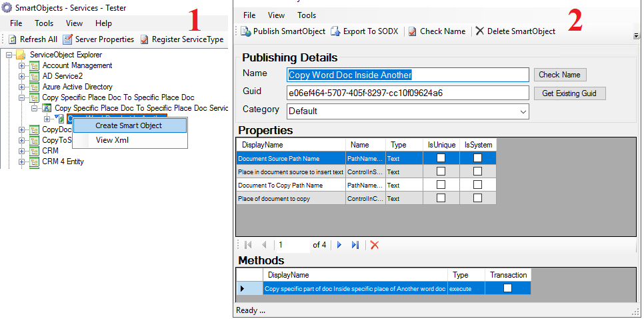Click the Publish SmartObject toolbar icon
Screen dimensions: 644x319
coord(246,31)
